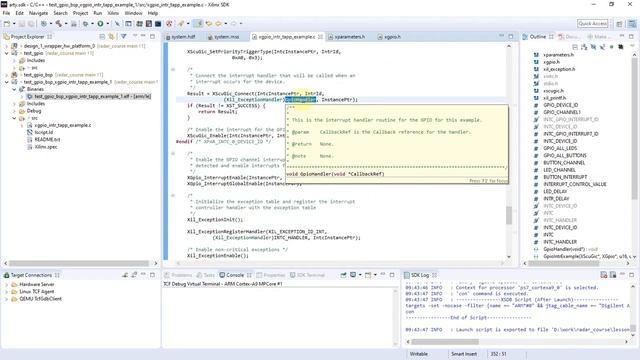Click the SDK Log horizontal scrollbar
The width and height of the screenshot is (640, 360).
click(444, 342)
